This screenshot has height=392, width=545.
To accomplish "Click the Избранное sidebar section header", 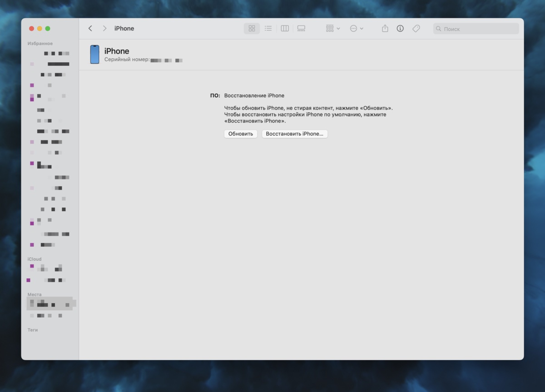I will click(x=40, y=44).
